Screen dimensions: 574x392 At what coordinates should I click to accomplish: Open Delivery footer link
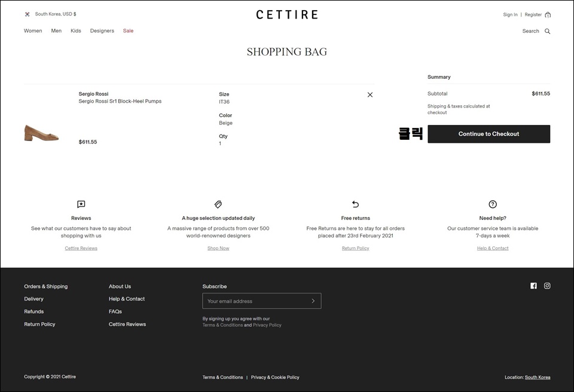pos(33,299)
